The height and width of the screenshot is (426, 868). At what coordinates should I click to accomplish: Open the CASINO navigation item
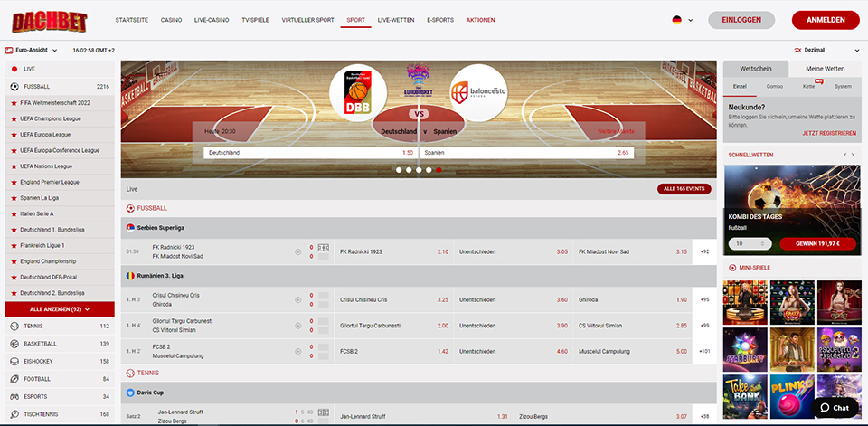point(171,20)
